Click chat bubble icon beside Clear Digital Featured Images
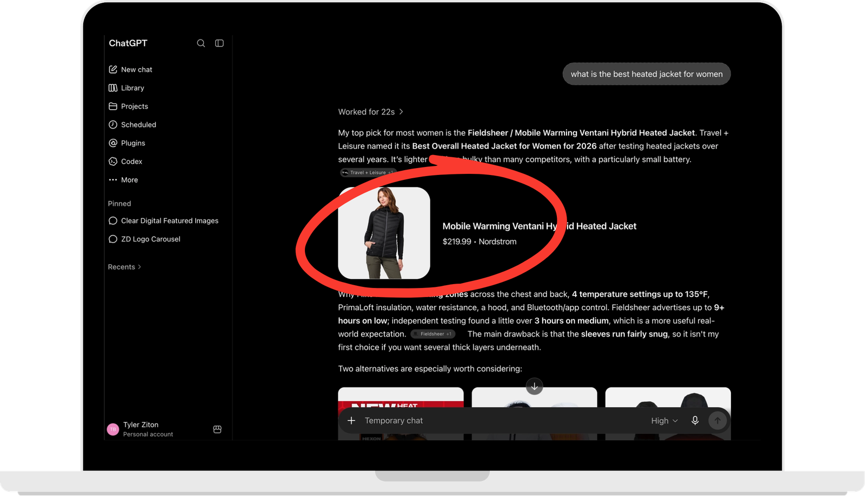This screenshot has height=504, width=865. click(x=113, y=221)
